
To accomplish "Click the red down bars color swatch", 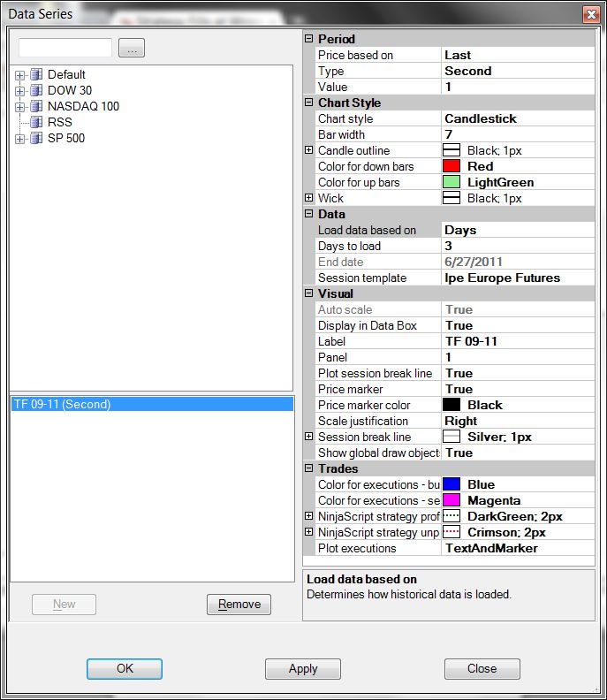I will click(x=451, y=166).
